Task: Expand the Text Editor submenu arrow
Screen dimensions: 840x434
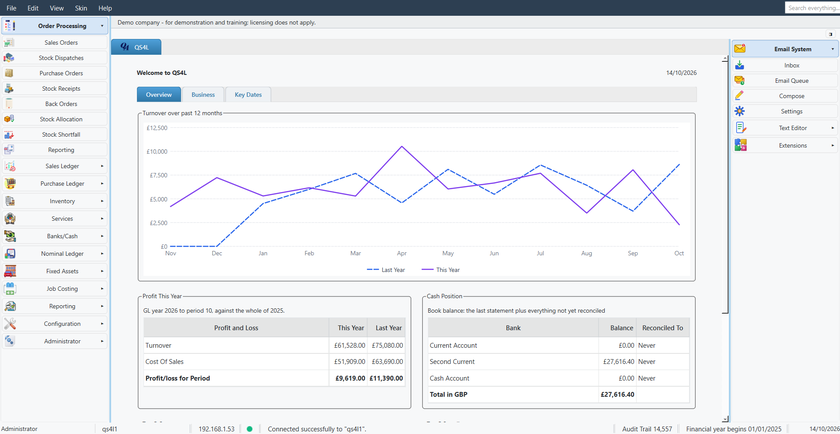Action: pos(832,128)
